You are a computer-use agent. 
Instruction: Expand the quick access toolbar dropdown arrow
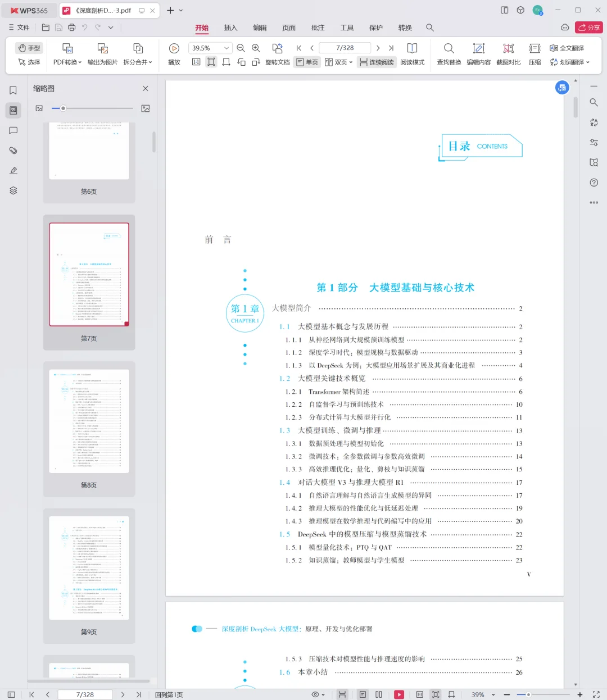pyautogui.click(x=111, y=28)
